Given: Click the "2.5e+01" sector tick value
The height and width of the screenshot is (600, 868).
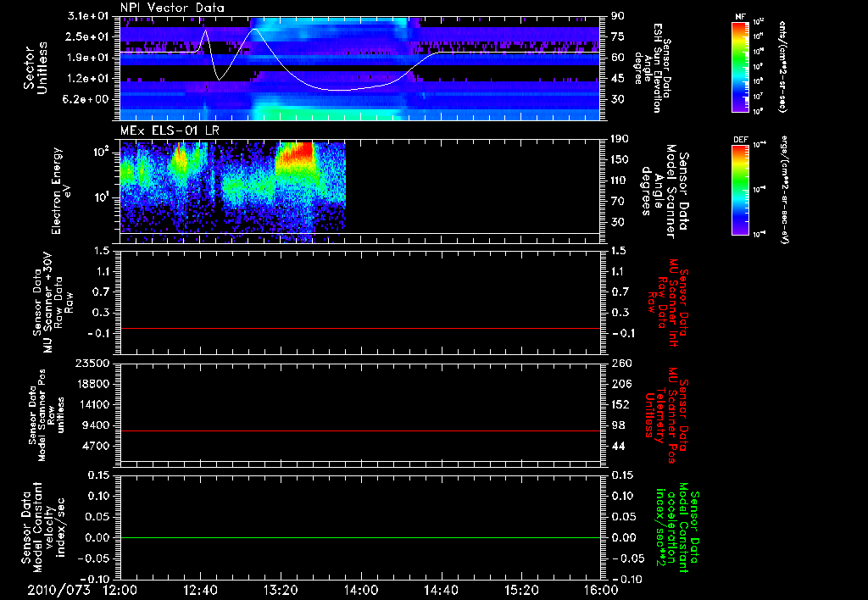Looking at the screenshot, I should coord(88,36).
